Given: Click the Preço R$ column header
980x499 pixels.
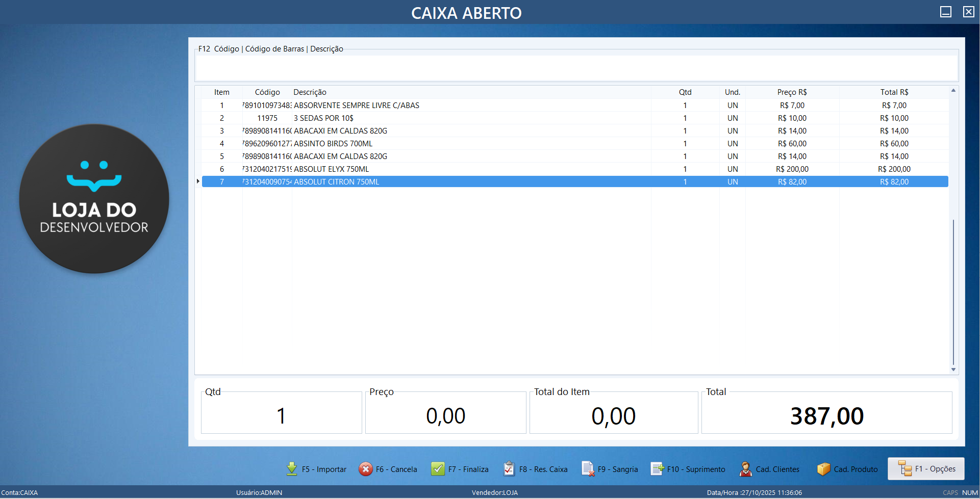Looking at the screenshot, I should [792, 92].
